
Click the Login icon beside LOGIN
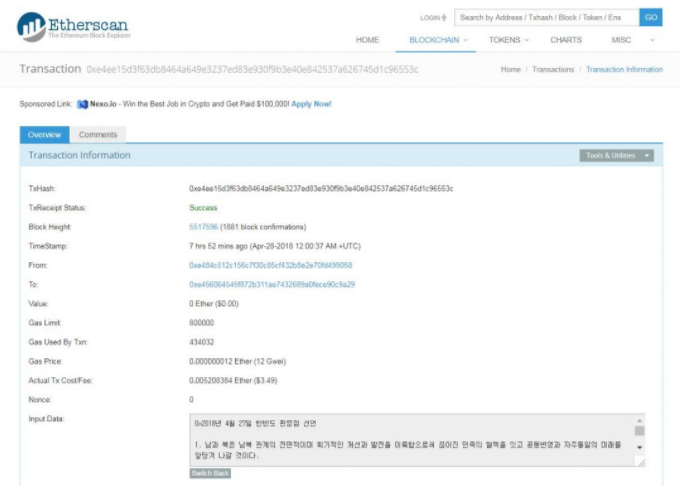pos(444,18)
